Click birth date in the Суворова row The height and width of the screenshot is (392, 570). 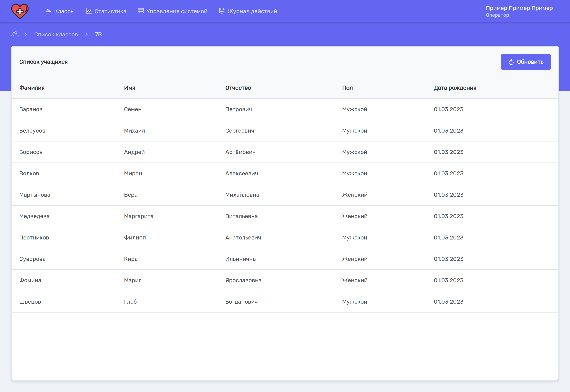coord(449,259)
